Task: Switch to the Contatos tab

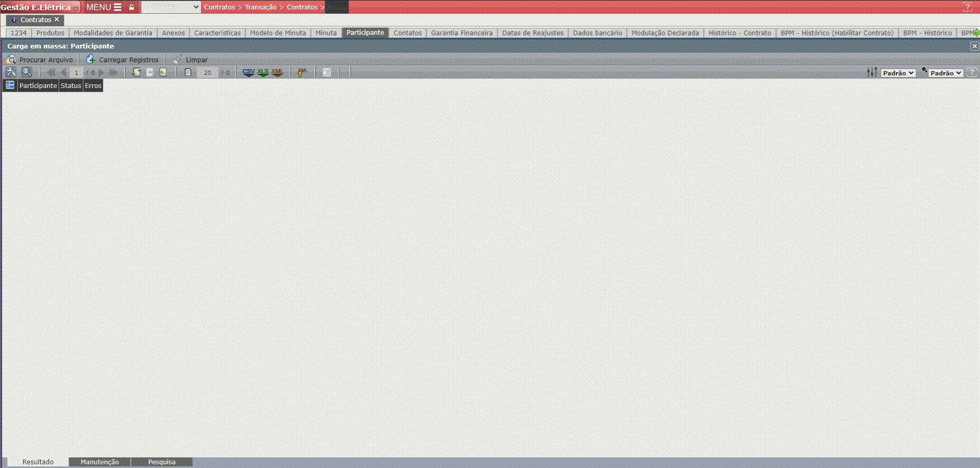Action: (408, 33)
